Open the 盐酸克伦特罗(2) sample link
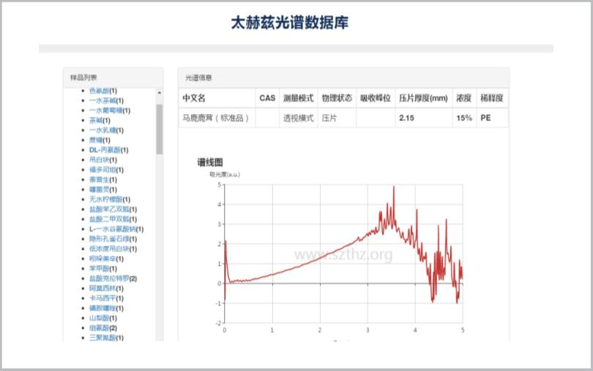593x371 pixels. (113, 278)
